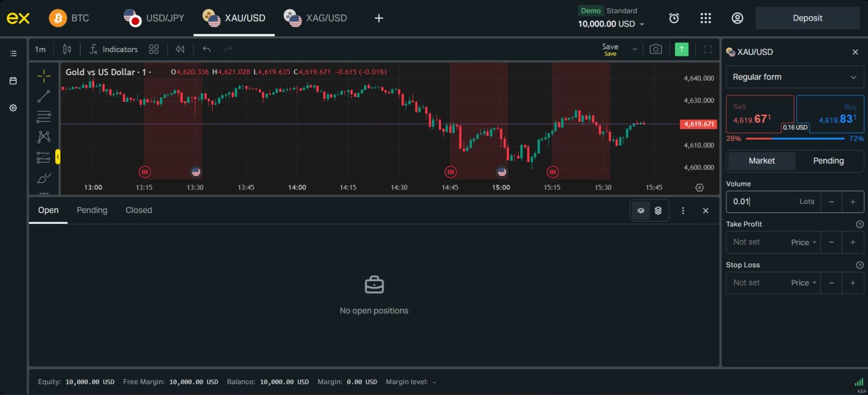Open the economic calendar sidebar icon

[x=13, y=81]
